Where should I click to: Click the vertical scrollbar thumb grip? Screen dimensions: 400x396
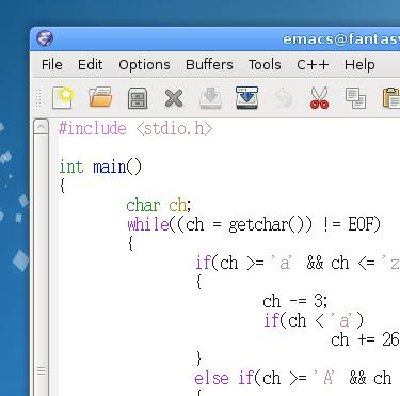click(x=41, y=371)
